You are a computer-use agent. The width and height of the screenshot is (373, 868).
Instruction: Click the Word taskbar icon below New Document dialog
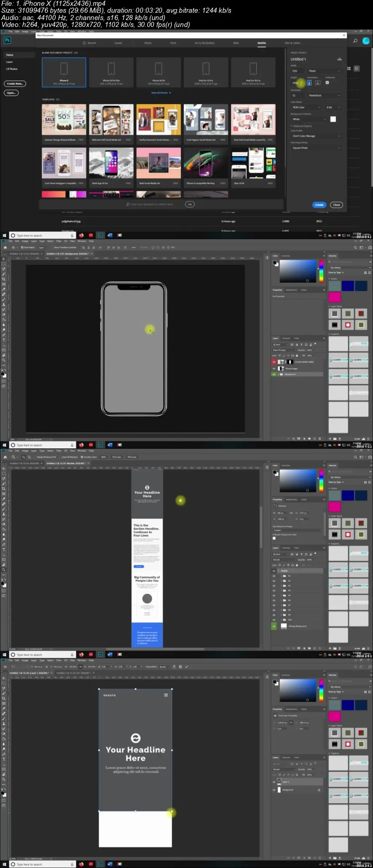click(x=110, y=236)
